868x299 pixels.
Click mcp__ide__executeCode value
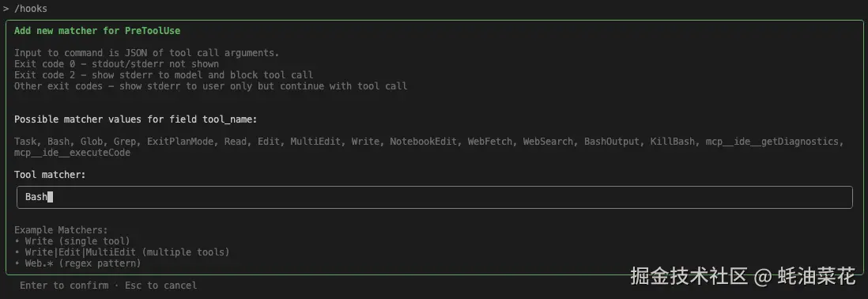tap(73, 152)
